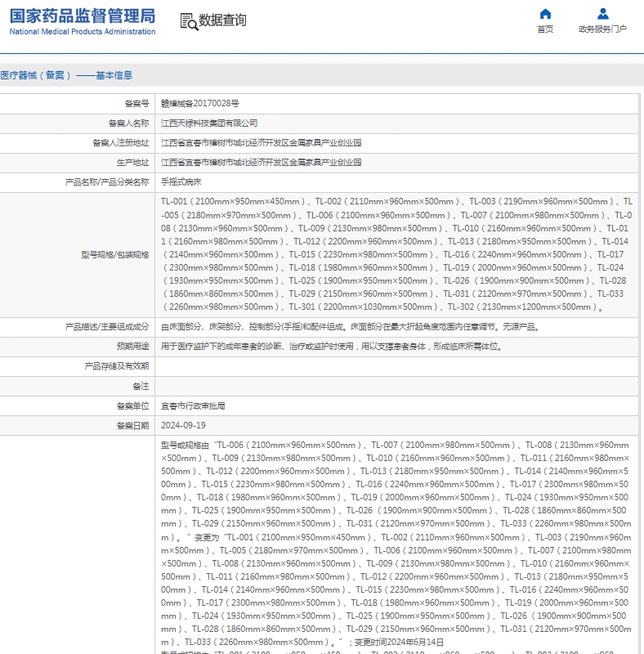Click the registered address value in 备案人注册地址 row
Viewport: 644px width, 654px height.
[x=261, y=142]
